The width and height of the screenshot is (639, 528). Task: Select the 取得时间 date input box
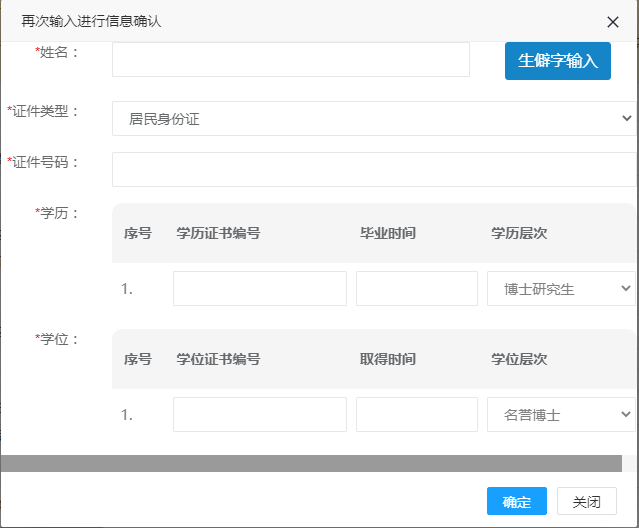pos(417,414)
